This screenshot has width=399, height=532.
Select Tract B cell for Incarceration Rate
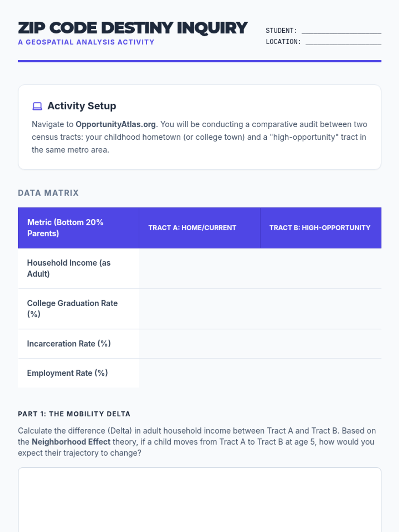pyautogui.click(x=320, y=343)
